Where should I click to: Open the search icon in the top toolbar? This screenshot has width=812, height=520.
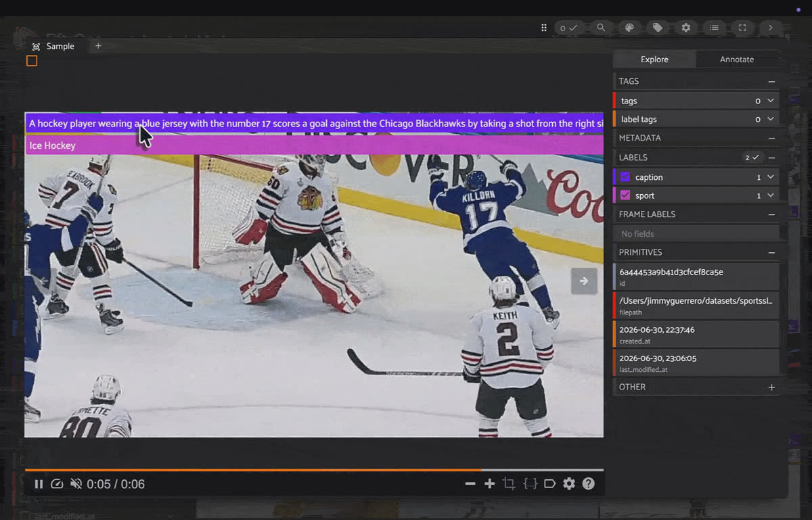(600, 28)
